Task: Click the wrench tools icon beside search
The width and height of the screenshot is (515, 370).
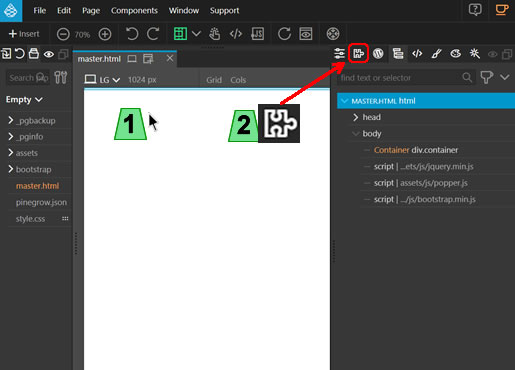Action: tap(61, 77)
